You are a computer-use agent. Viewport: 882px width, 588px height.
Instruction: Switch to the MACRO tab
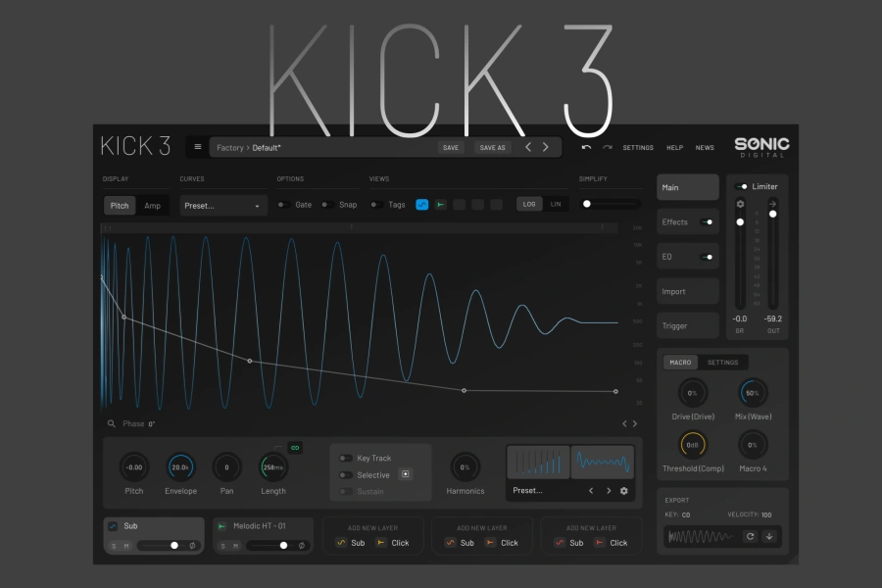(681, 363)
